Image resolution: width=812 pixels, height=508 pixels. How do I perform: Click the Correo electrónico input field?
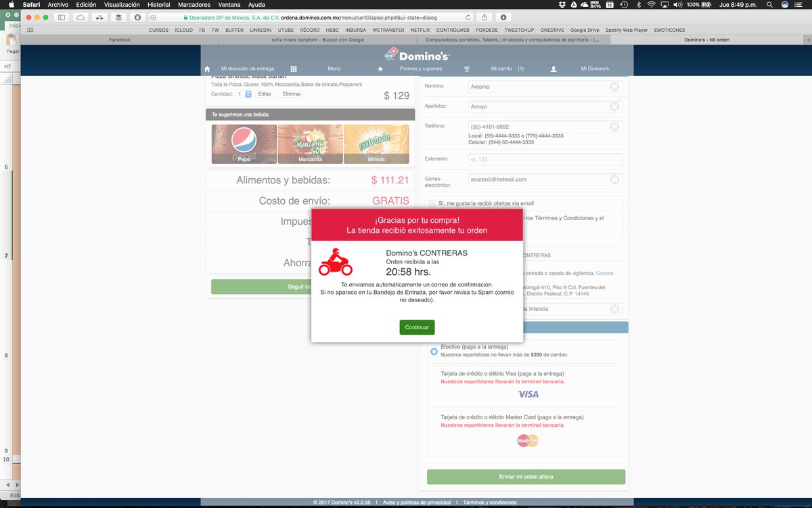tap(545, 179)
